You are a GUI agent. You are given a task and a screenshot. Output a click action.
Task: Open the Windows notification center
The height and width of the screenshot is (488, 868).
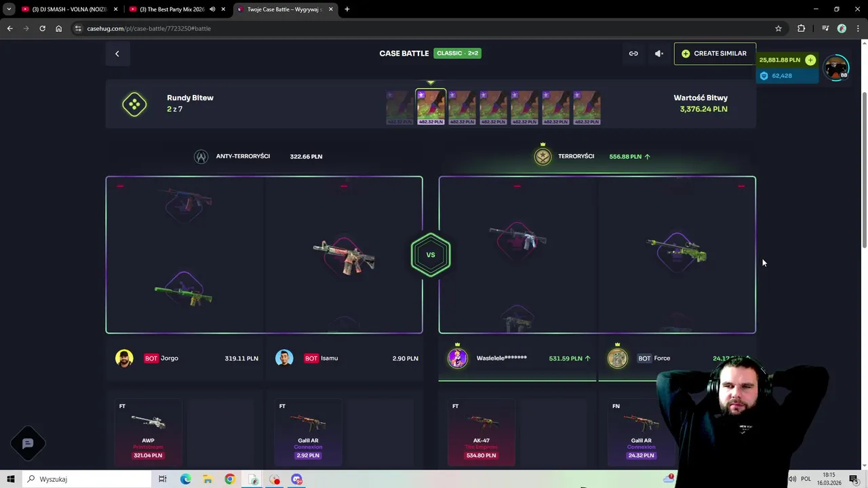(x=853, y=479)
